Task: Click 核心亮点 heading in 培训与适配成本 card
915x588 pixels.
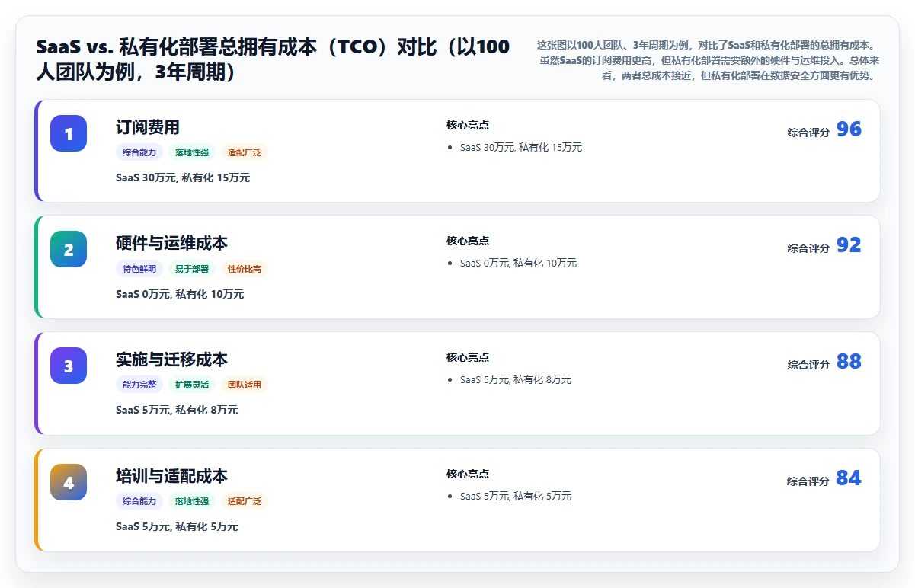Action: pos(468,474)
